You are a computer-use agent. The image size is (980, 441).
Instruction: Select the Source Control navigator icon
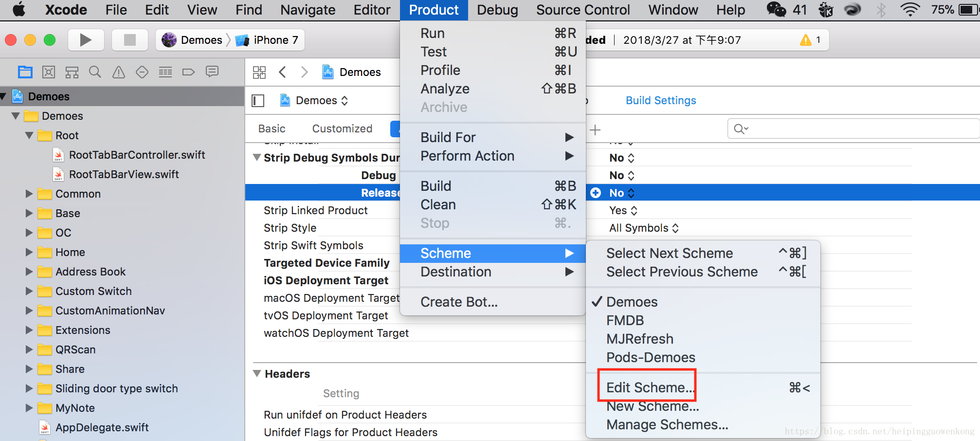pyautogui.click(x=48, y=72)
